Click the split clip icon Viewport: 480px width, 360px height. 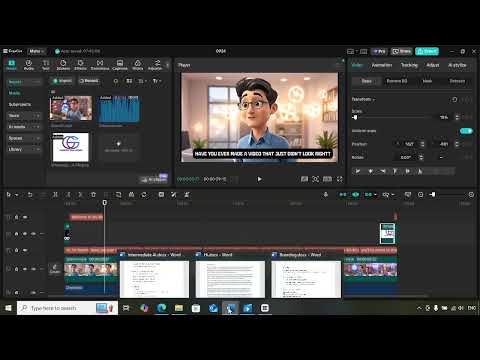(x=55, y=195)
